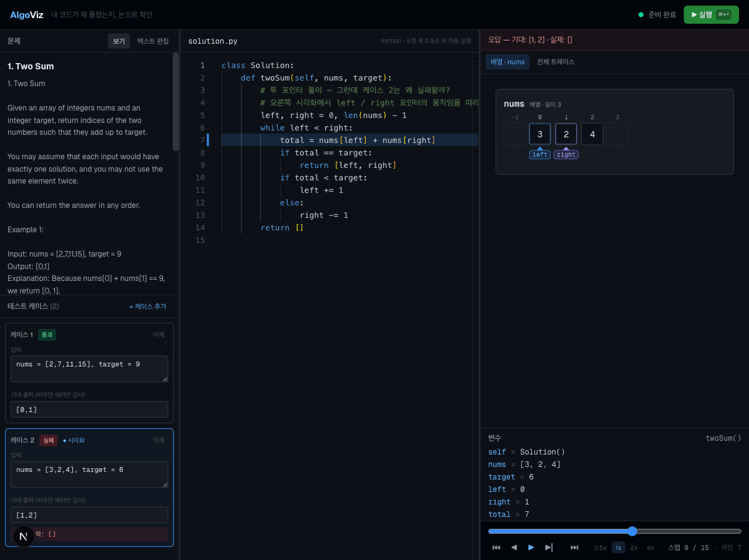
Task: Click the right pointer label
Action: click(566, 155)
